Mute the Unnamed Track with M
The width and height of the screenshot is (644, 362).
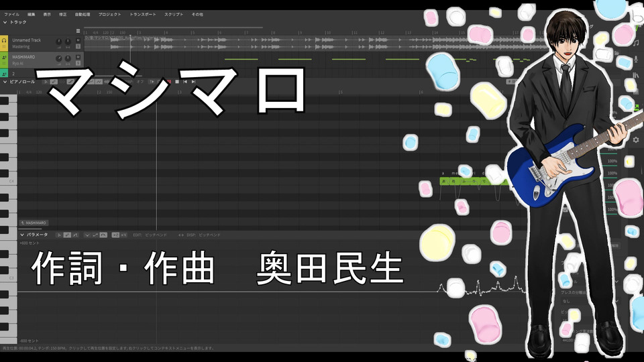point(78,40)
